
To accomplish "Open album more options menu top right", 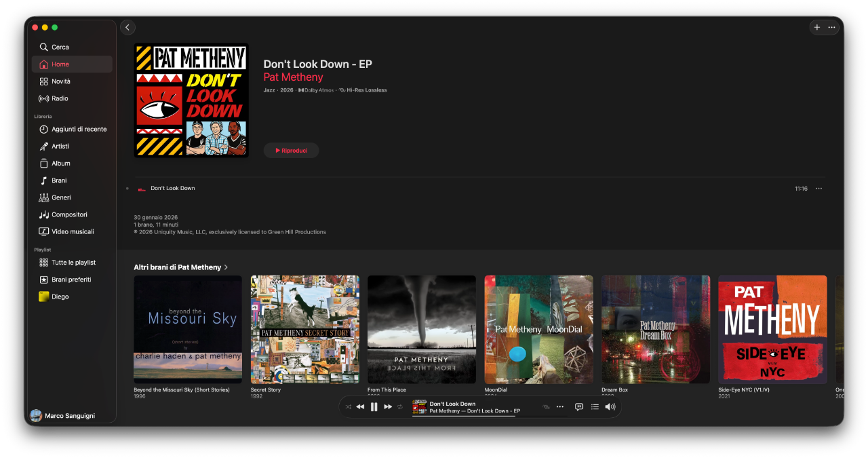I will [x=832, y=27].
